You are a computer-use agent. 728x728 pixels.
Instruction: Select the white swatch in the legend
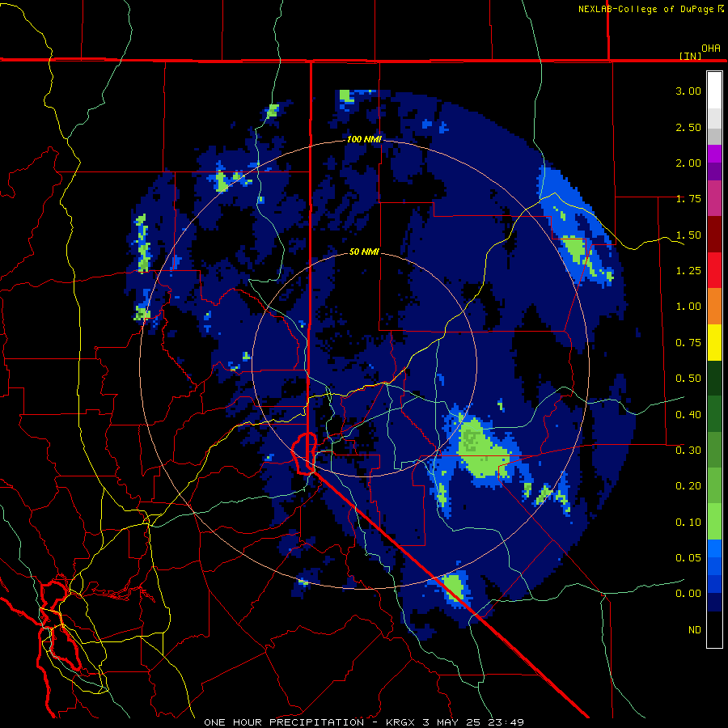point(714,91)
